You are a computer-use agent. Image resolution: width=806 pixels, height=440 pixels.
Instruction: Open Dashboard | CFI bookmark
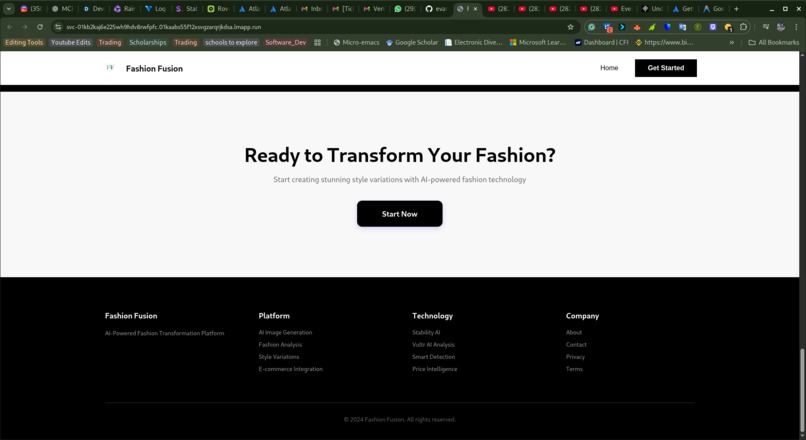pyautogui.click(x=601, y=42)
